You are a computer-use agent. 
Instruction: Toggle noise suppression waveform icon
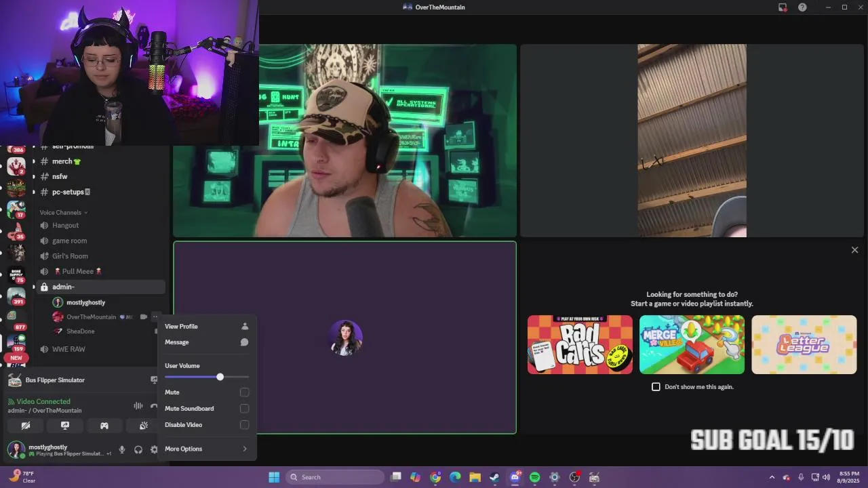(x=138, y=406)
